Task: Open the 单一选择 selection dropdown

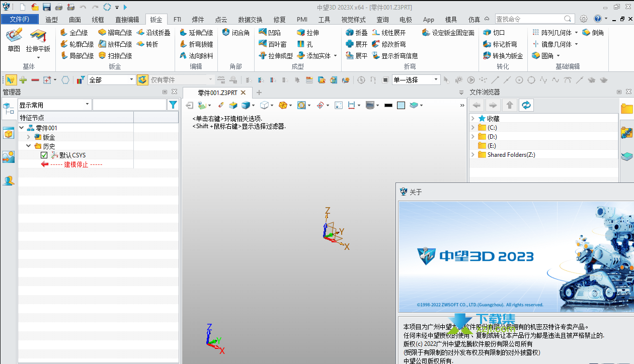Action: 416,80
